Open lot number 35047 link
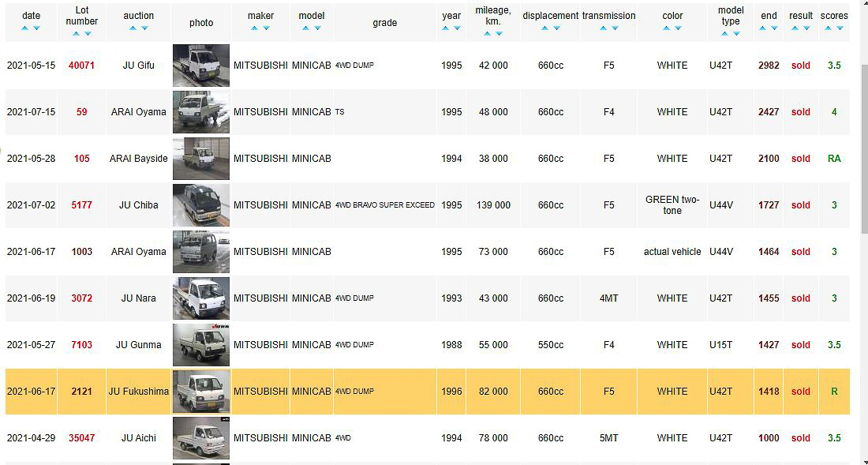Screen dimensions: 868x465 pyautogui.click(x=81, y=438)
